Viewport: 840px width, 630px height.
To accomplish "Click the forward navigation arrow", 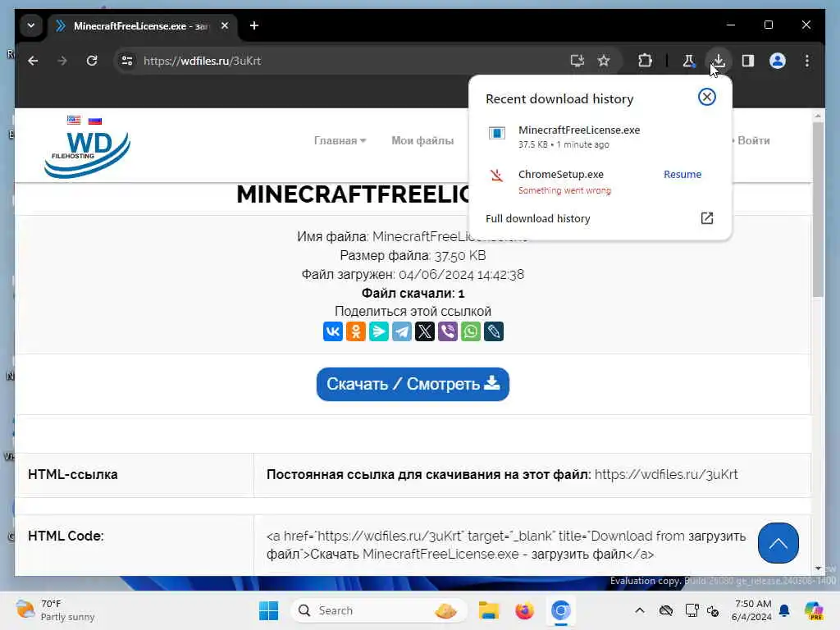I will [62, 61].
